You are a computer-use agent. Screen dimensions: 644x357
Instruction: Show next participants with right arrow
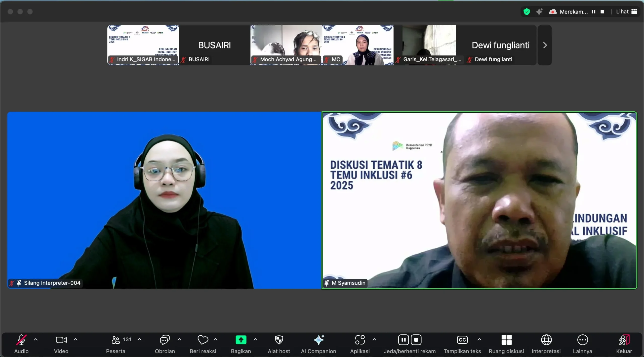(545, 45)
